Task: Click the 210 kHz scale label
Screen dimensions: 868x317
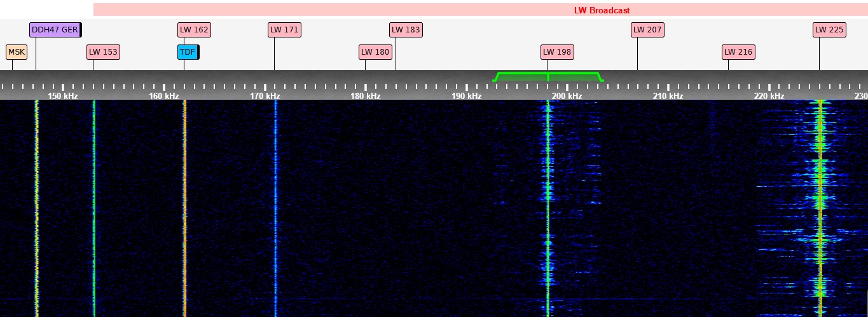Action: pyautogui.click(x=668, y=96)
